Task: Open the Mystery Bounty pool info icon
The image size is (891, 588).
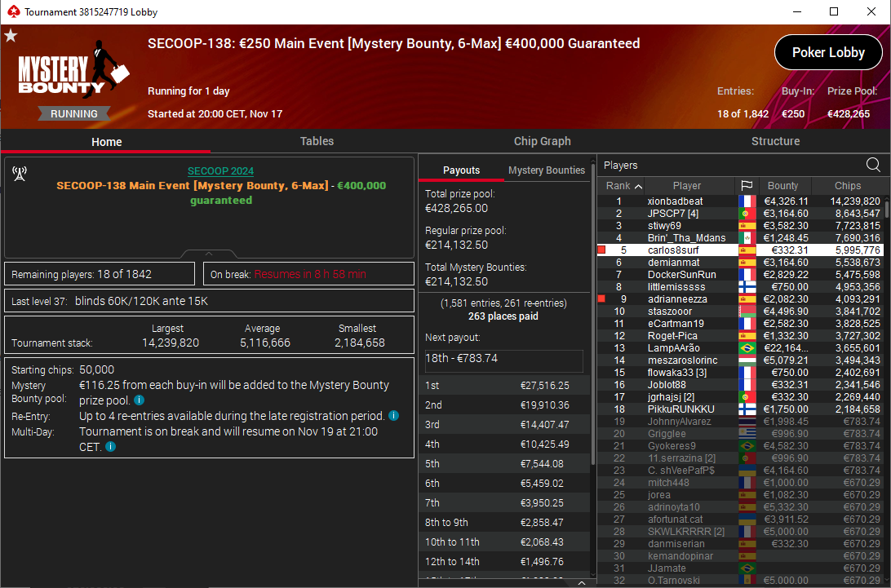Action: click(x=139, y=400)
